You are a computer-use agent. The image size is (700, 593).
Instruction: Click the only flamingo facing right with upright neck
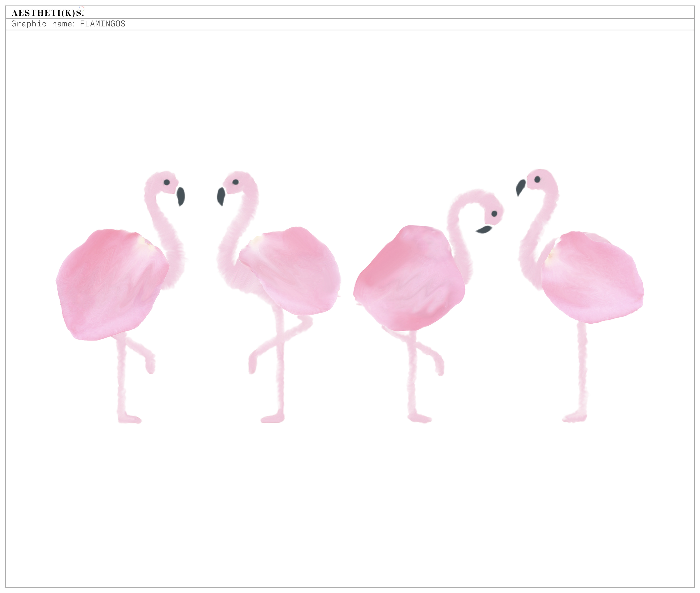tap(120, 297)
